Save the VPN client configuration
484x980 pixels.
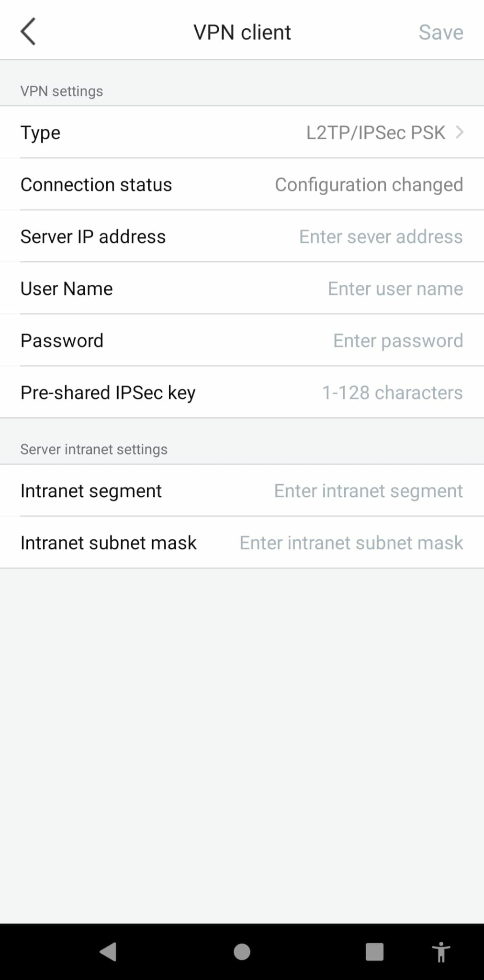pyautogui.click(x=440, y=32)
